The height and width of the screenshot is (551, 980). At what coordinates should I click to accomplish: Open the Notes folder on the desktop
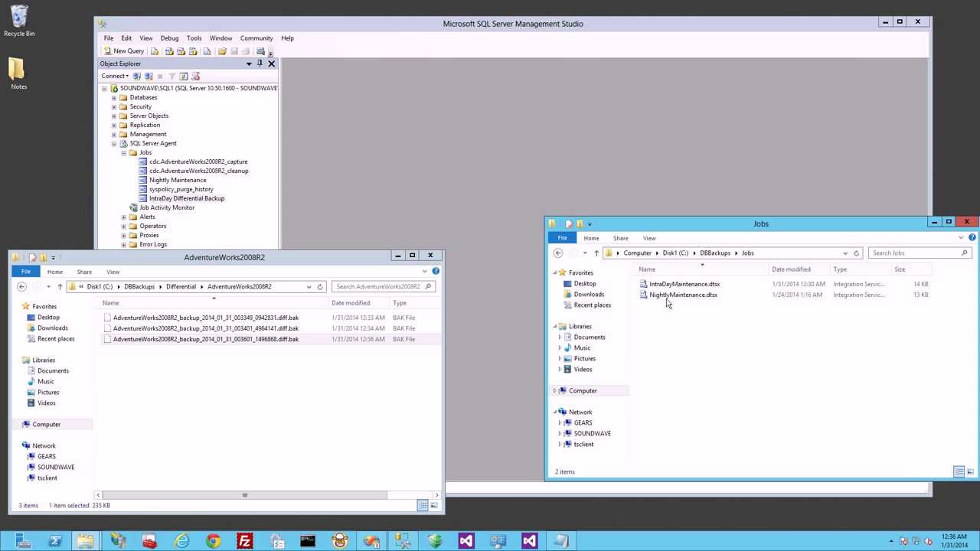[18, 73]
